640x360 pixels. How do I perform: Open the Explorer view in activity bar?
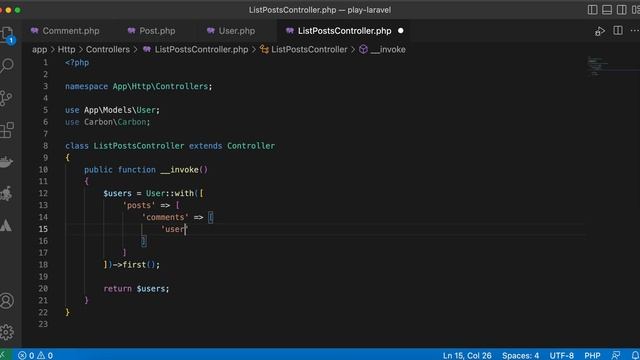click(7, 34)
